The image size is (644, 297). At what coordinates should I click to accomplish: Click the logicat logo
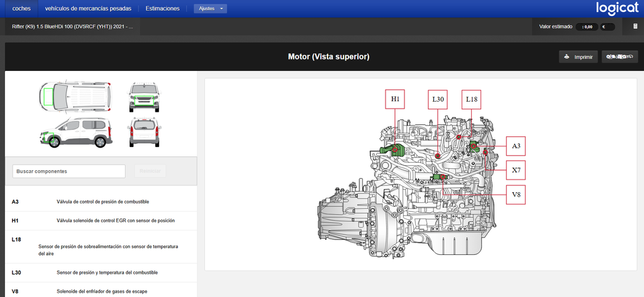click(x=618, y=8)
